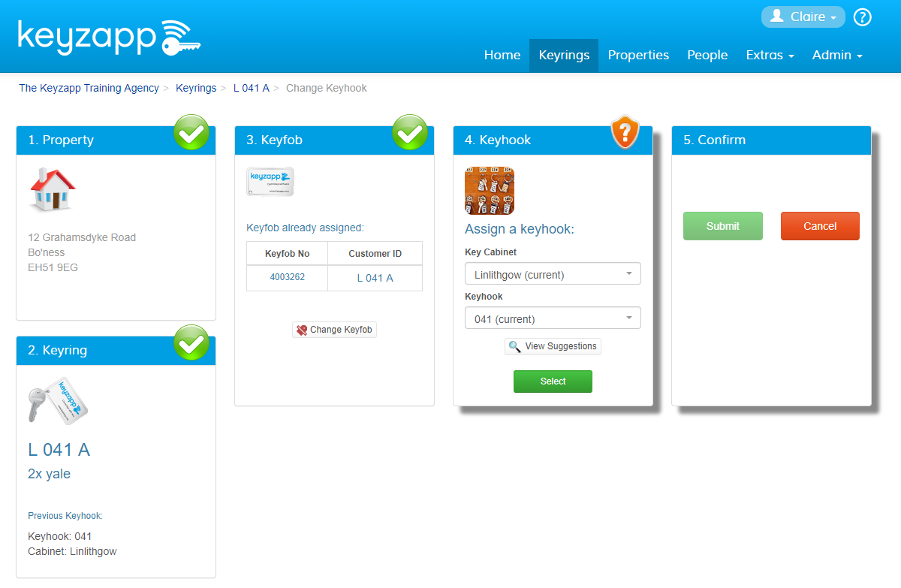Click the Change Keyhook breadcrumb text
This screenshot has height=588, width=901.
(327, 88)
